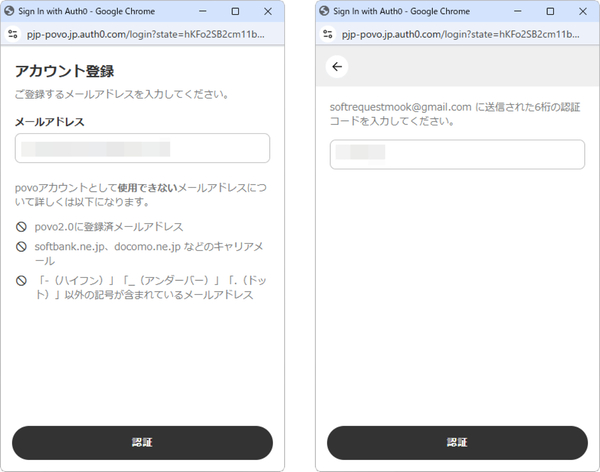Close the right Auth0 sign-in window
Image resolution: width=600 pixels, height=472 pixels.
[x=583, y=11]
